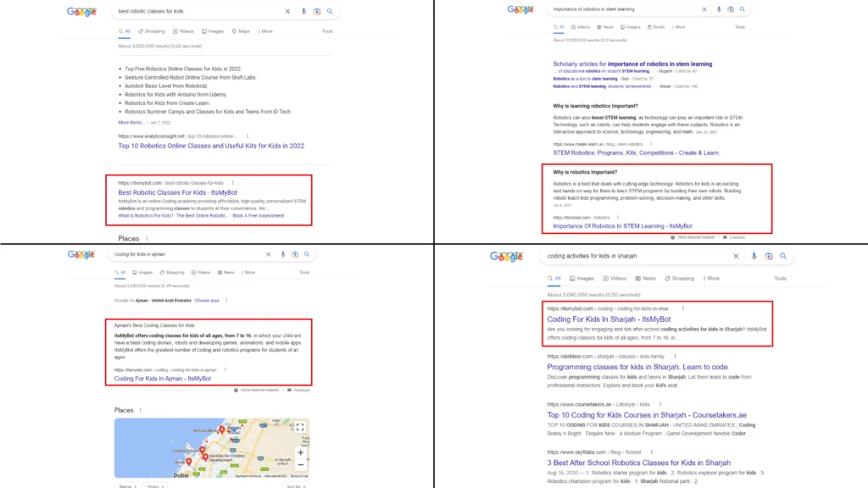The image size is (868, 488).
Task: Zoom in on the Ajman places map
Action: [299, 452]
